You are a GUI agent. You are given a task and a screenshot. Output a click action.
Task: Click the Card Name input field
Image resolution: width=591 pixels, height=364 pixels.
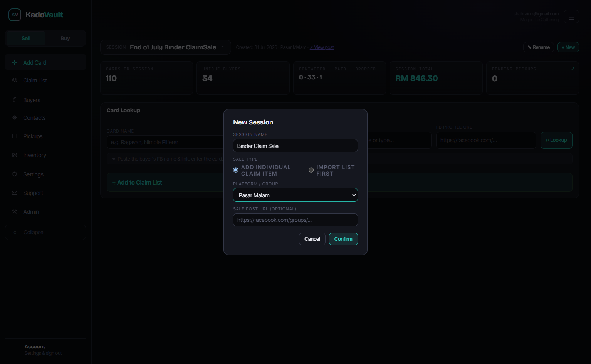[x=165, y=142]
